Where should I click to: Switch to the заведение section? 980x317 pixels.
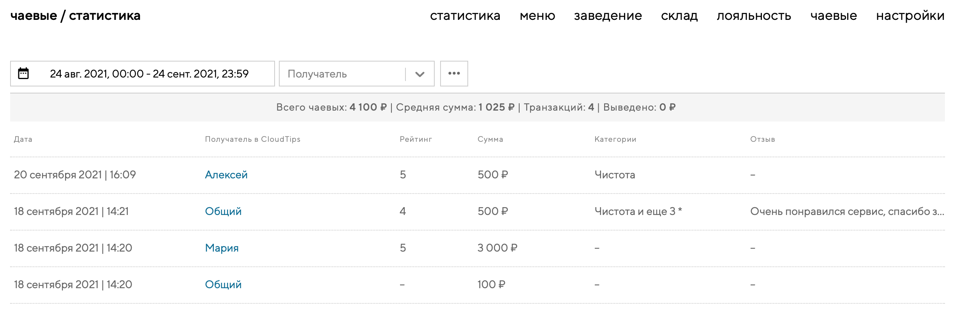[x=608, y=16]
